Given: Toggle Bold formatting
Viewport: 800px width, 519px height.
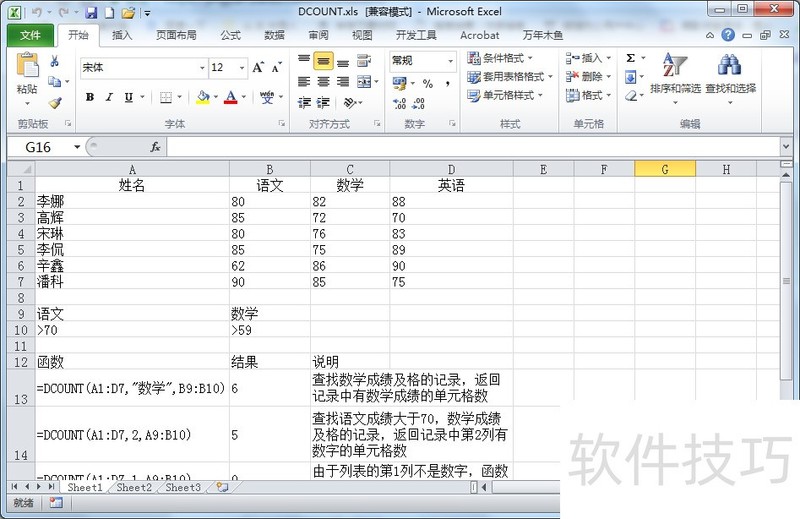Looking at the screenshot, I should (90, 97).
